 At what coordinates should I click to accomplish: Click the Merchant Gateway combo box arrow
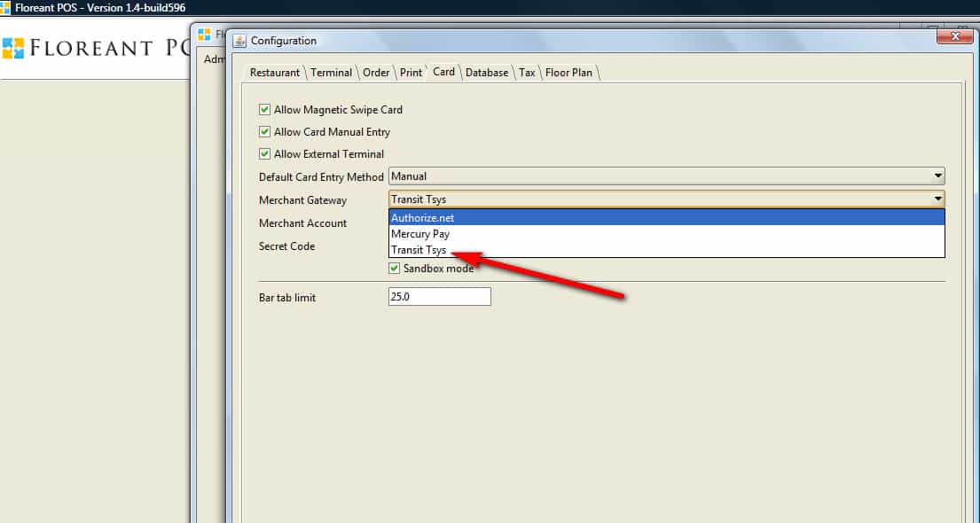pos(937,199)
